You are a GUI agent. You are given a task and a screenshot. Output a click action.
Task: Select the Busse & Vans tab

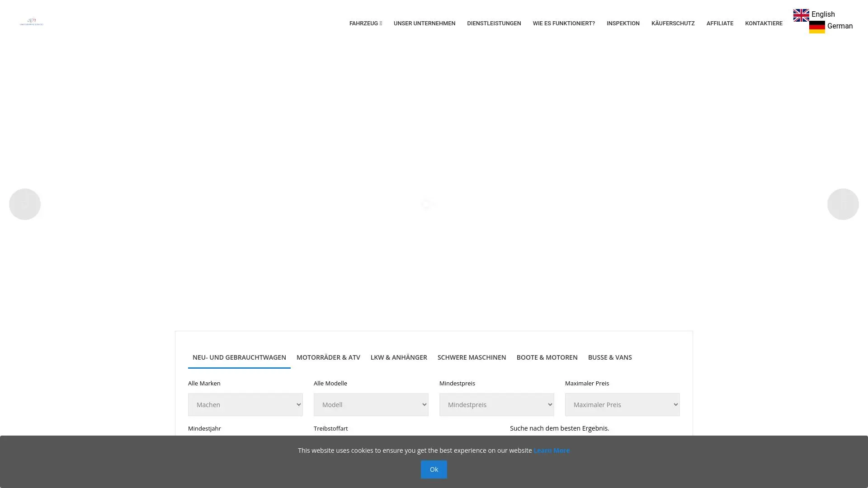pos(609,357)
